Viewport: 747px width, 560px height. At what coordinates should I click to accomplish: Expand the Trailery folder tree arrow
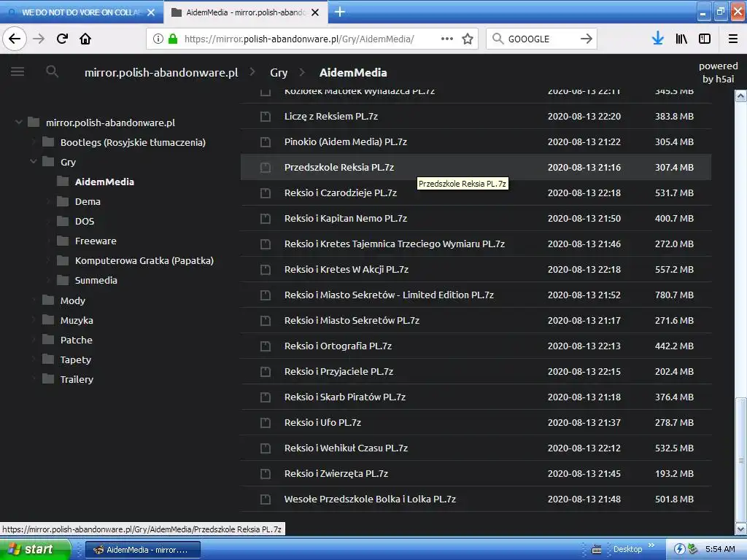pos(34,379)
